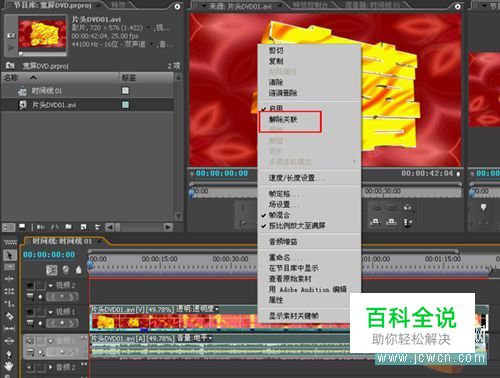Toggle eye visibility of 视频2 track
Image resolution: width=500 pixels, height=378 pixels.
point(30,285)
